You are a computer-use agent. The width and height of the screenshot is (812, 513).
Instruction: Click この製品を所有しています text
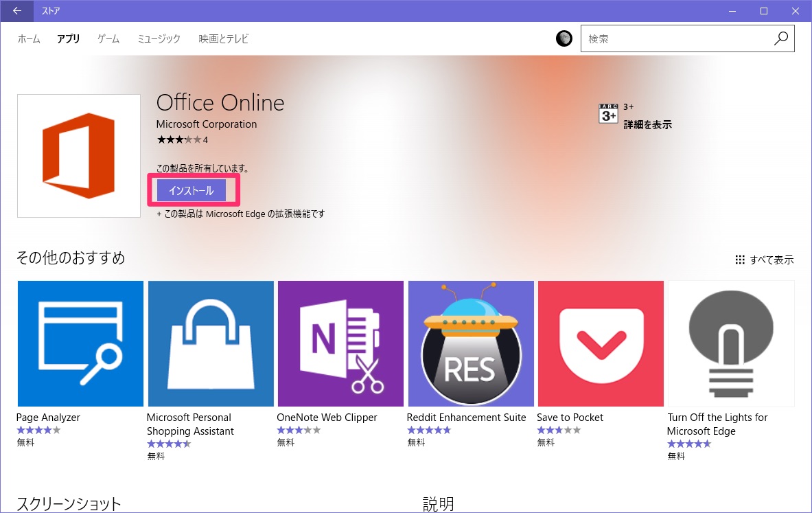203,168
